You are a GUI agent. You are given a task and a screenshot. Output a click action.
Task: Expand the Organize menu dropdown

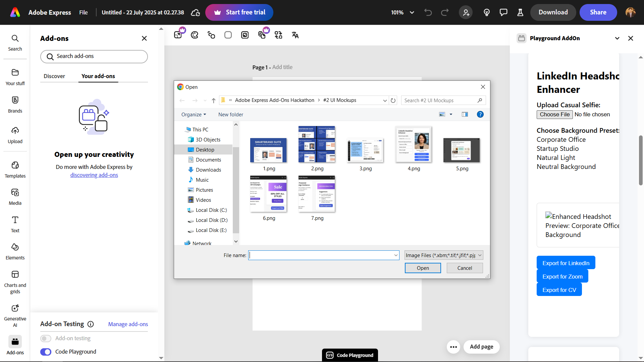coord(194,114)
